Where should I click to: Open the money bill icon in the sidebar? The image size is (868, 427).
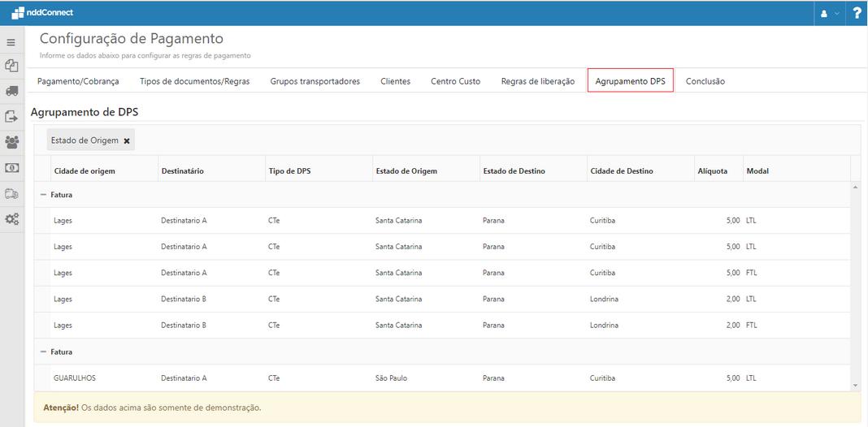pos(11,167)
